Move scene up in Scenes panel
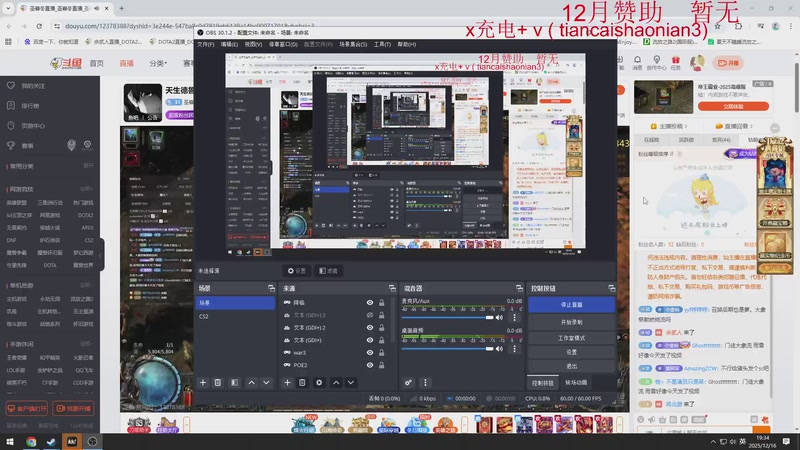The height and width of the screenshot is (450, 800). [252, 383]
